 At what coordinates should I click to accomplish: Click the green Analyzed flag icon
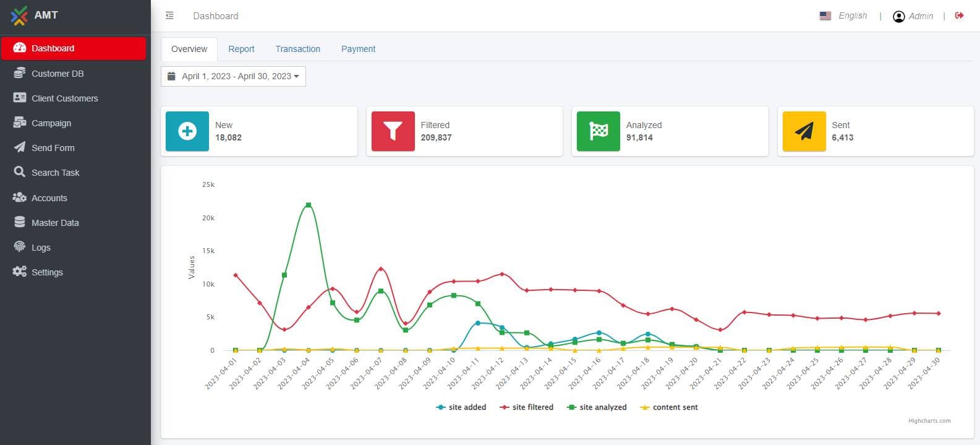tap(599, 131)
